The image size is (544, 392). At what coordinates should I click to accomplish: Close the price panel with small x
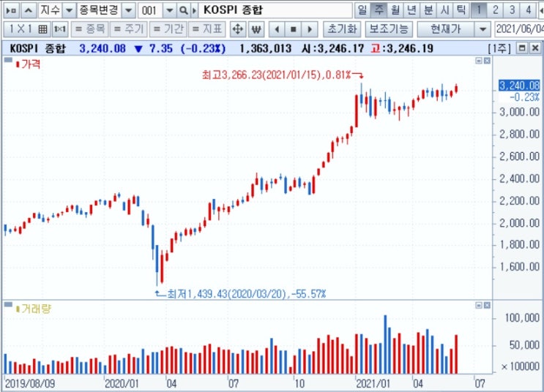(x=487, y=61)
